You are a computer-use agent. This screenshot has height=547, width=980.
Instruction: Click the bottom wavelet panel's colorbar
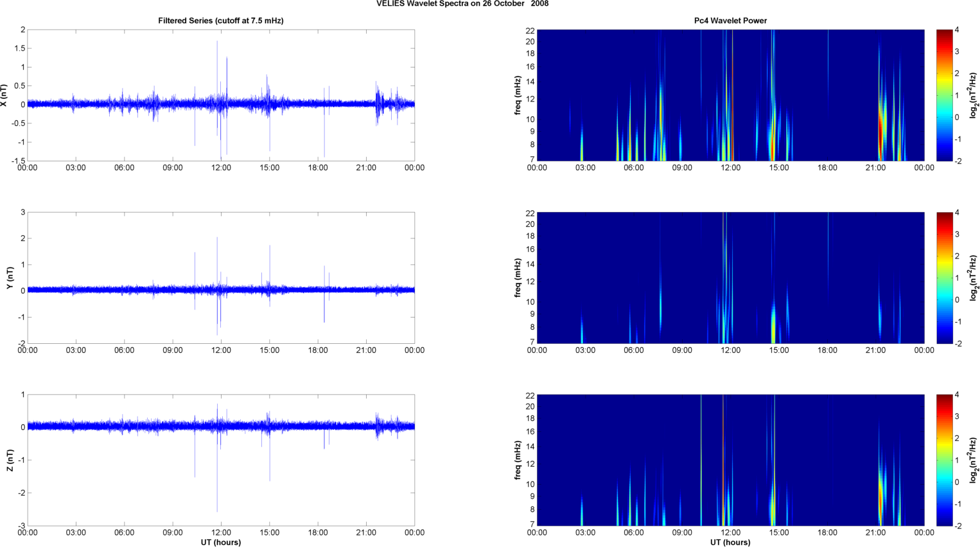944,460
